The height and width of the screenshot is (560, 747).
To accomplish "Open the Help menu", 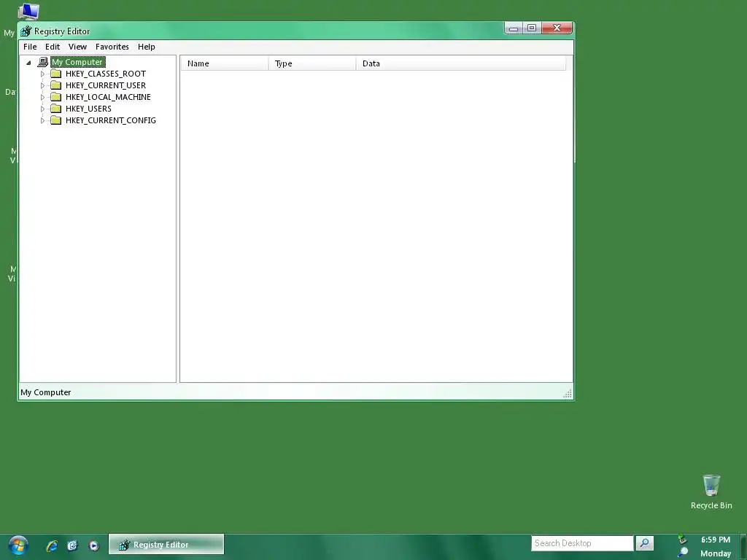I will tap(146, 47).
